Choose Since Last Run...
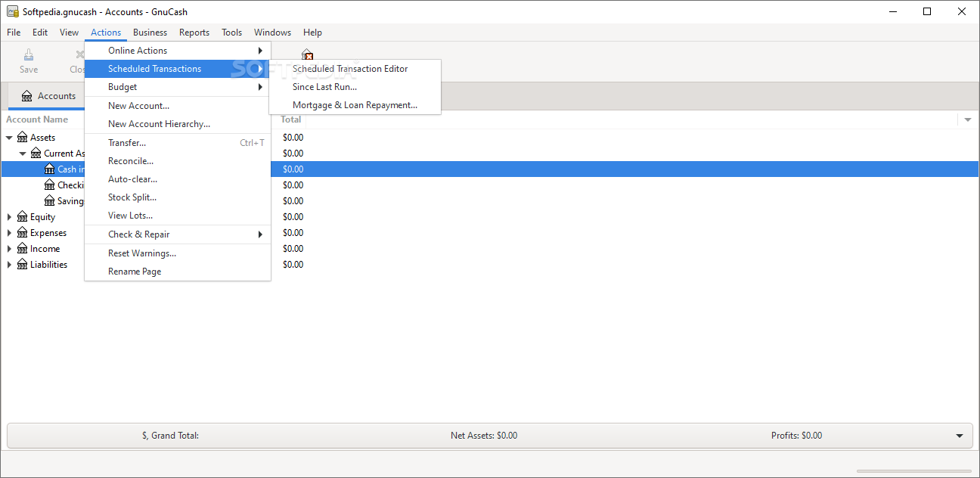 355,87
